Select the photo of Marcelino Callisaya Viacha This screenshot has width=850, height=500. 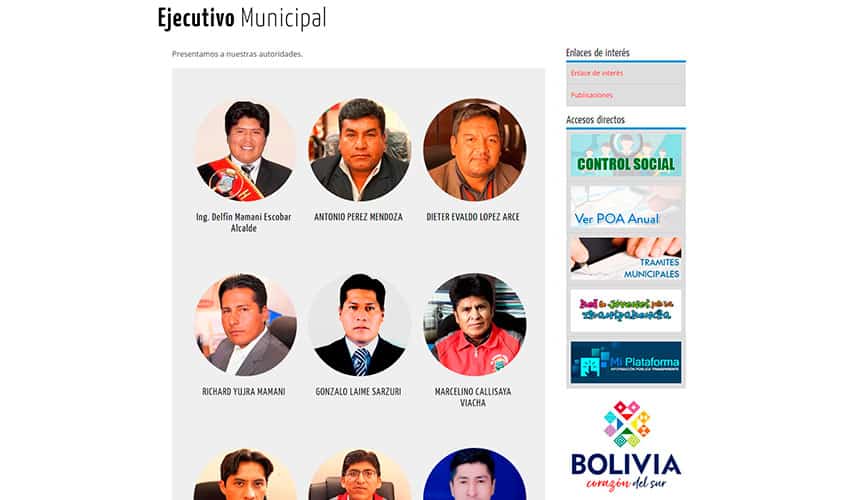coord(474,324)
